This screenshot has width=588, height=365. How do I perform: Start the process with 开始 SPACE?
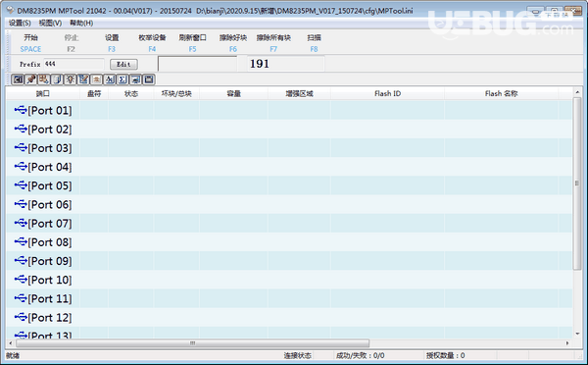pyautogui.click(x=30, y=43)
